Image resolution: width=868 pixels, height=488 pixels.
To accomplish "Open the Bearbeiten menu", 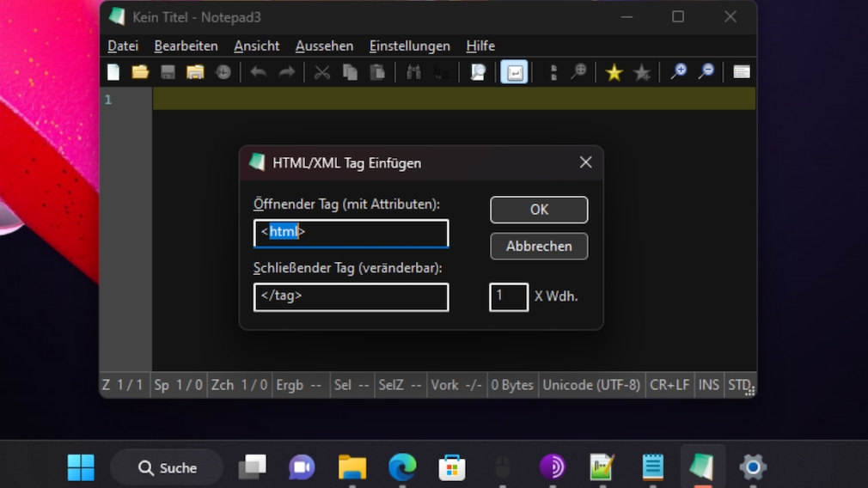I will [186, 46].
